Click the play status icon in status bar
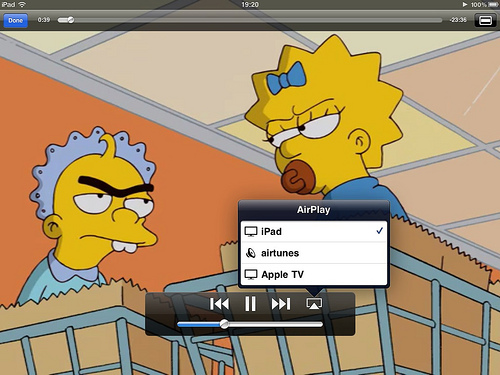Screen dimensions: 500x375 tap(465, 4)
